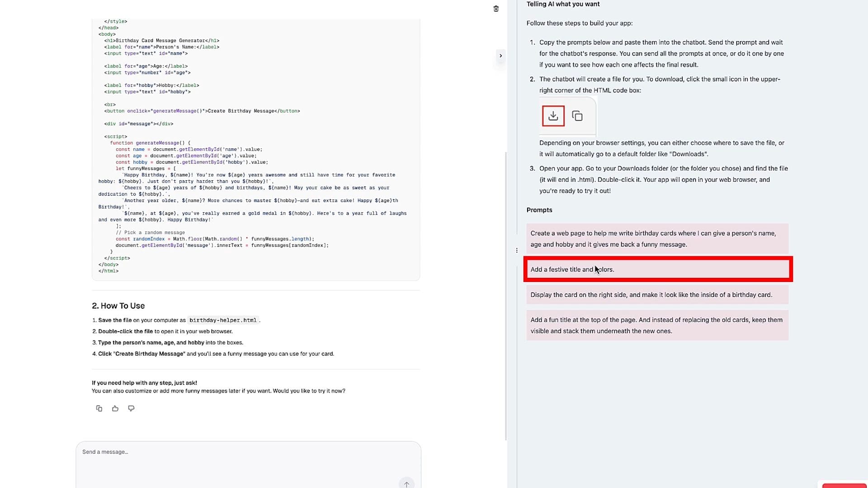Click the 'Telling AI what you want' heading

pos(563,4)
